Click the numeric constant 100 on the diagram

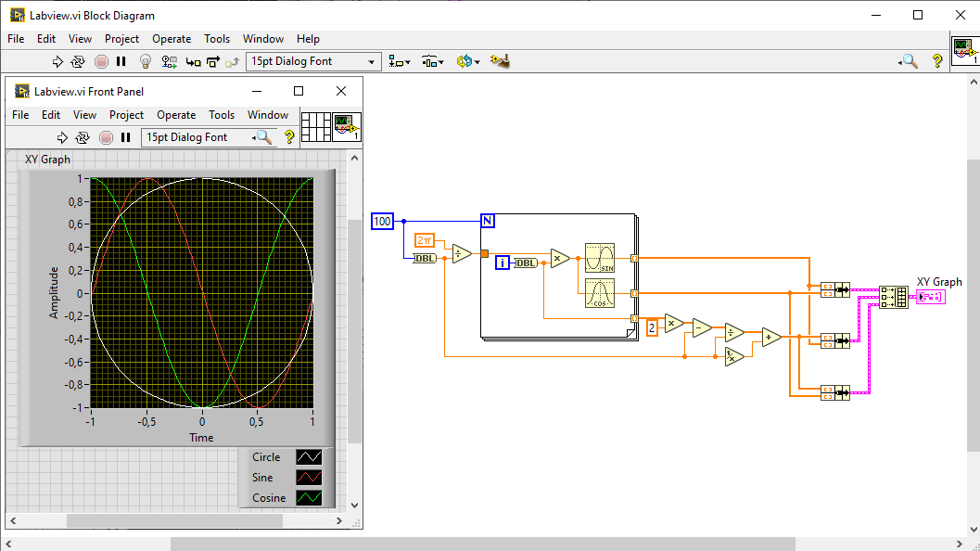[x=382, y=221]
